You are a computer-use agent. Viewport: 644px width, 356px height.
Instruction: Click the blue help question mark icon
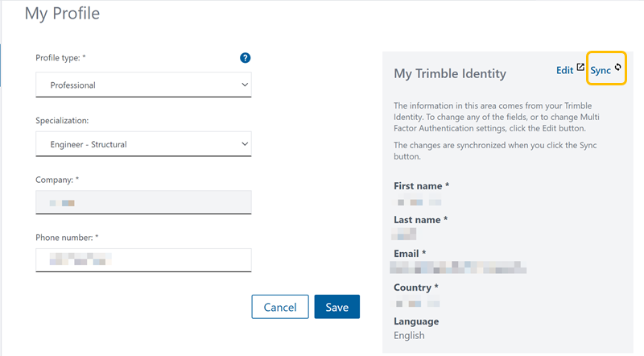pyautogui.click(x=246, y=58)
